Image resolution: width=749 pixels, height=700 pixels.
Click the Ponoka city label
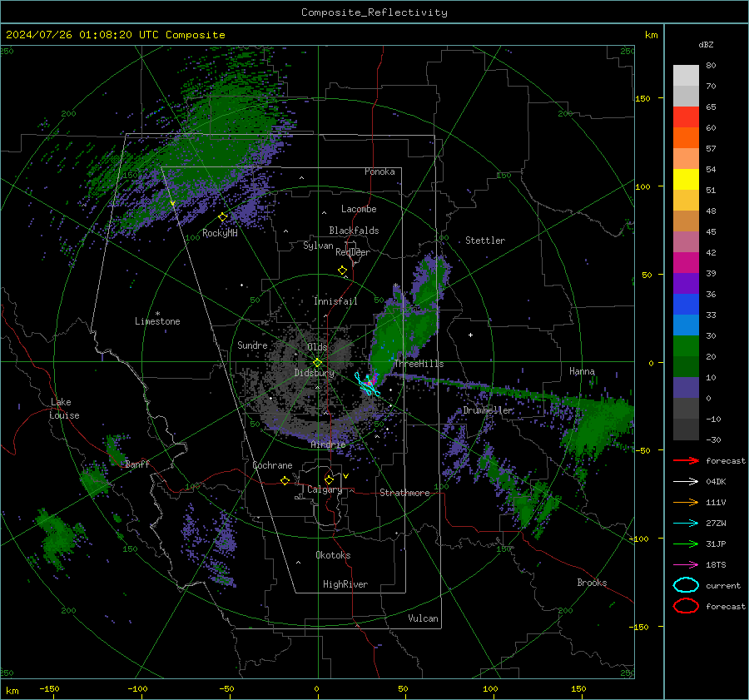coord(379,171)
